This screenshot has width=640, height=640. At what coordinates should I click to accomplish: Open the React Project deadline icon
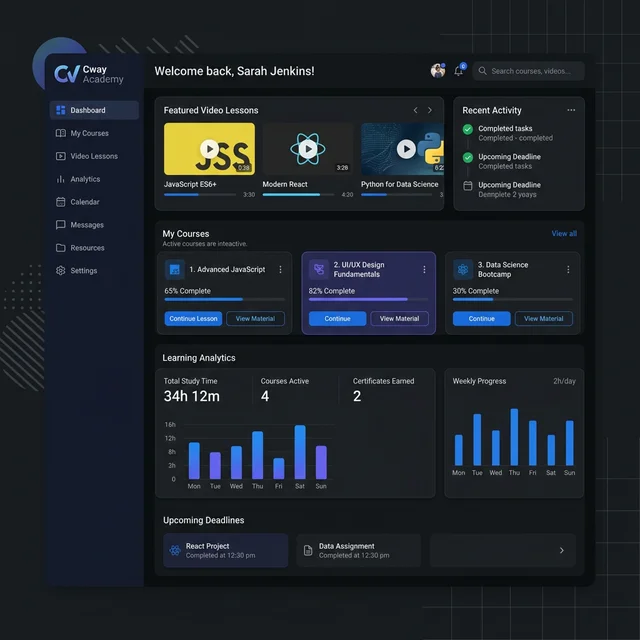pyautogui.click(x=175, y=550)
